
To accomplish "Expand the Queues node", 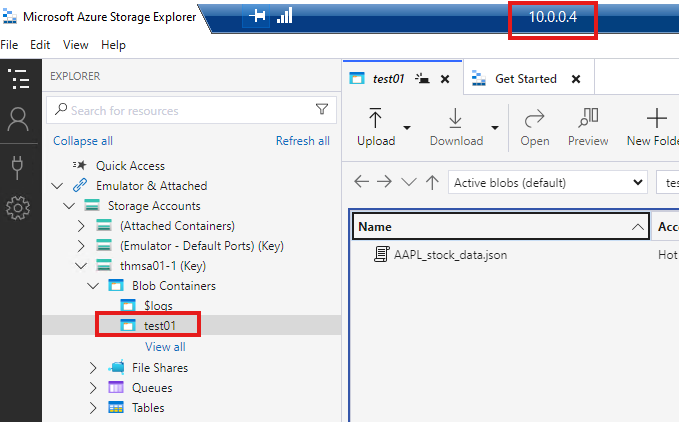I will click(x=93, y=387).
